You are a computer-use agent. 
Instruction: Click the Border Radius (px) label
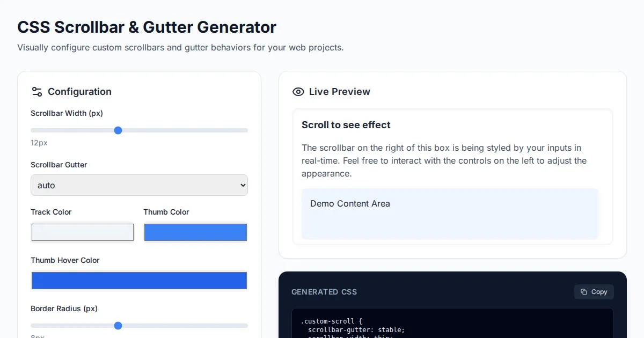pos(64,308)
